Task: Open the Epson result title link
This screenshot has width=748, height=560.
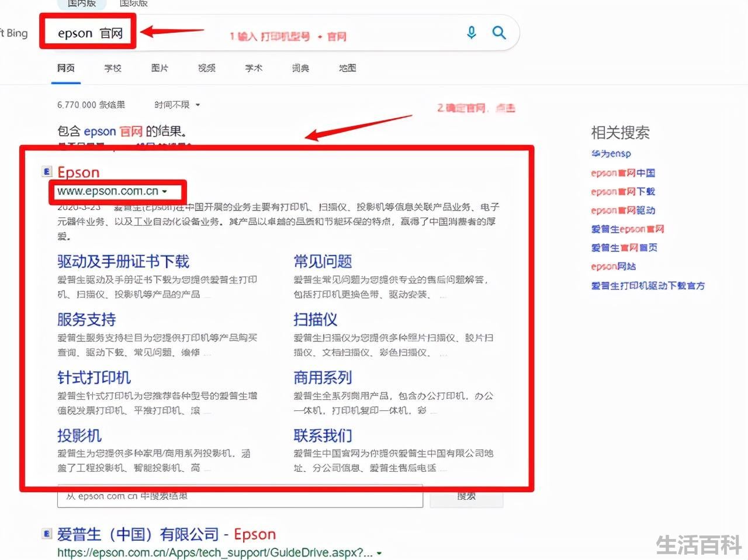Action: point(78,172)
